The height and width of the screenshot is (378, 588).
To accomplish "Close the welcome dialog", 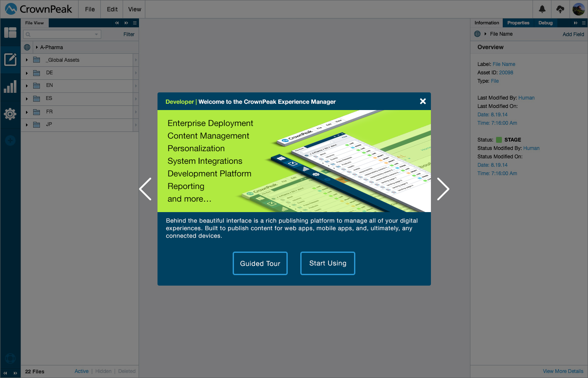I will tap(423, 101).
